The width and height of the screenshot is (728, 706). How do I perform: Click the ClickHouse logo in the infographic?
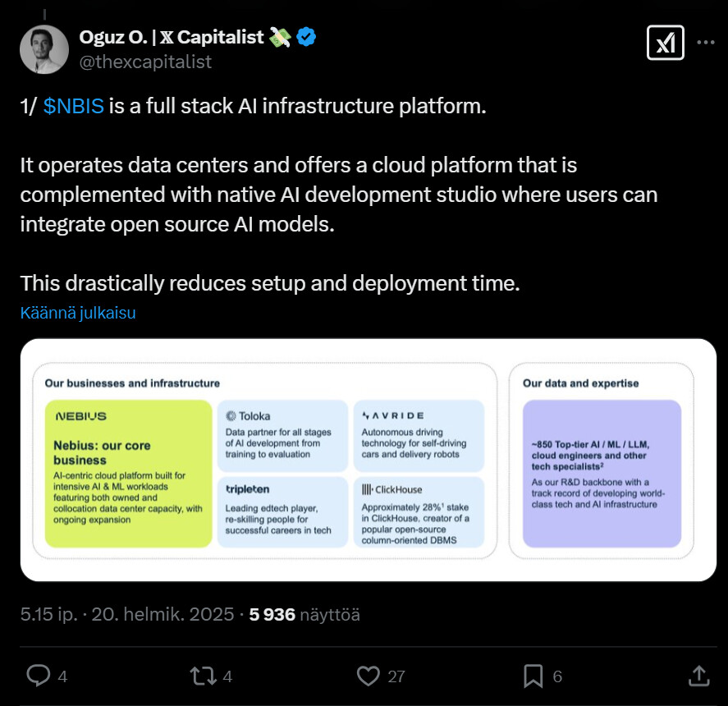click(x=392, y=489)
